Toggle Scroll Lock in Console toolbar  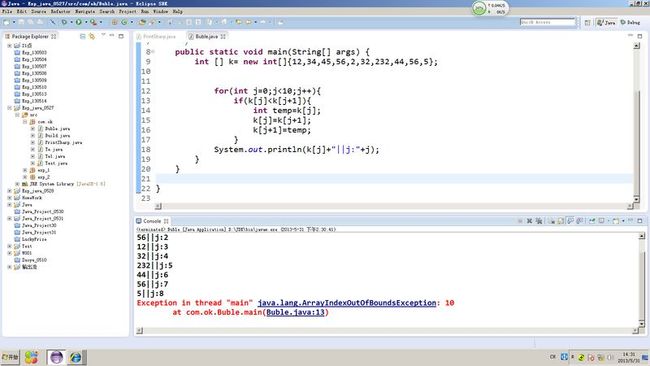coord(561,221)
